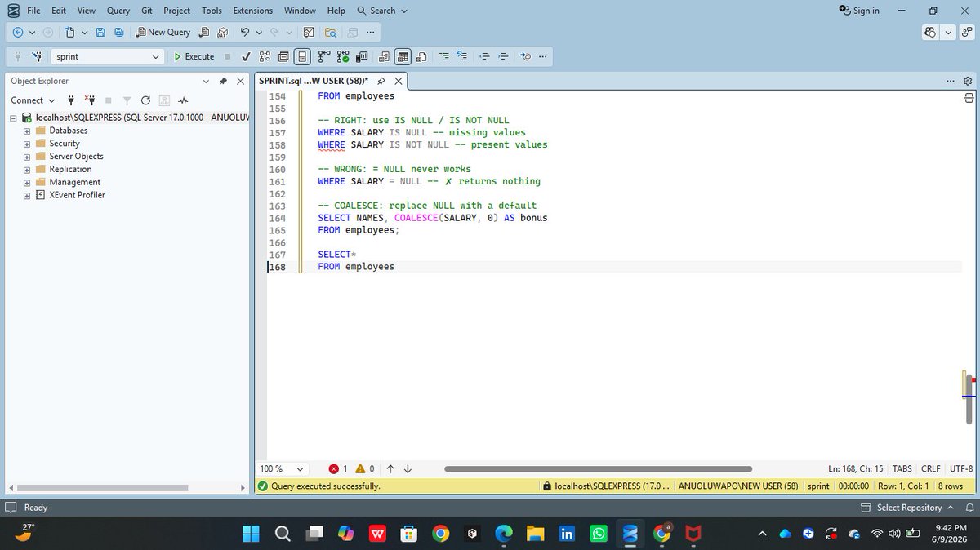Image resolution: width=980 pixels, height=550 pixels.
Task: Open Object Explorer window position dropdown arrow
Action: (205, 81)
